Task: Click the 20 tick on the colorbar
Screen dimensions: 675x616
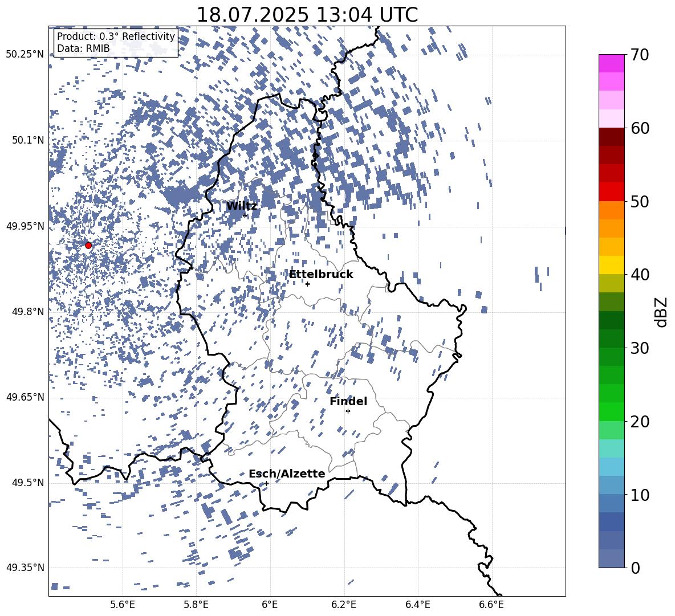Action: pos(640,421)
